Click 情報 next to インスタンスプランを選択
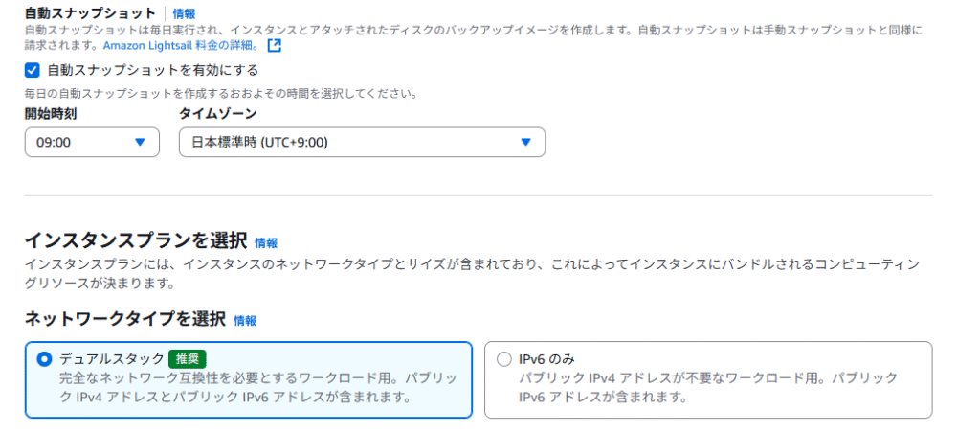 [x=266, y=242]
